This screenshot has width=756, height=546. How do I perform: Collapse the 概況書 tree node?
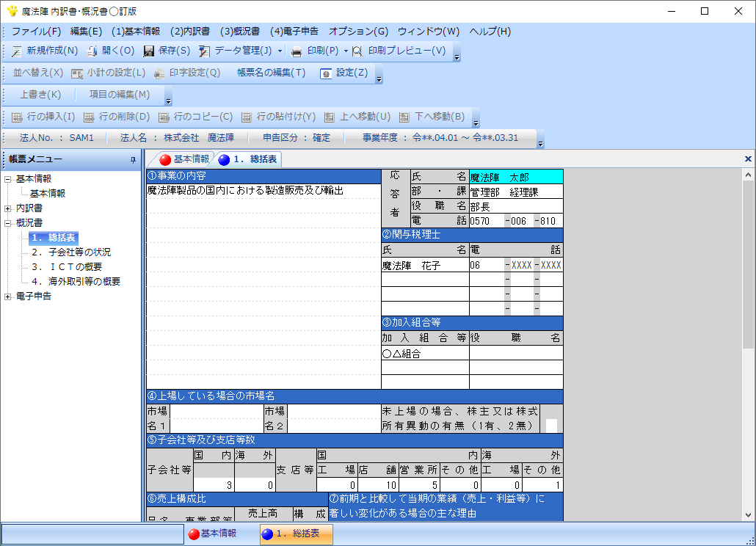click(8, 223)
